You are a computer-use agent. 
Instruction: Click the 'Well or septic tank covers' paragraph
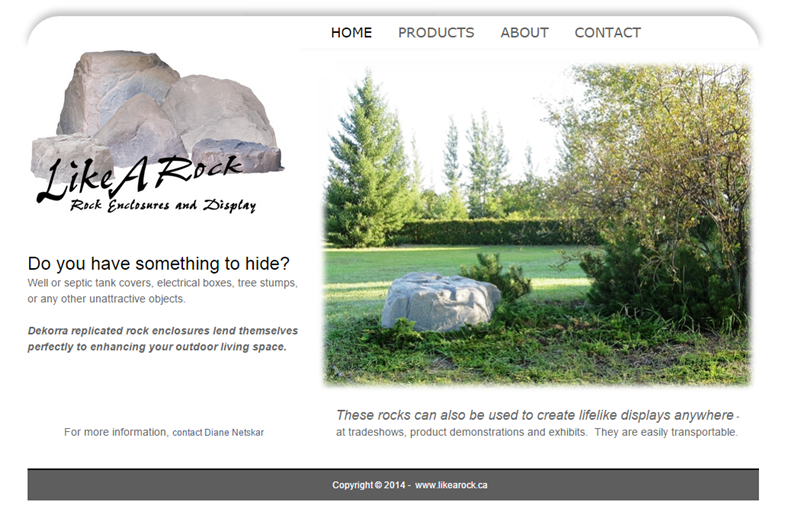pos(162,291)
